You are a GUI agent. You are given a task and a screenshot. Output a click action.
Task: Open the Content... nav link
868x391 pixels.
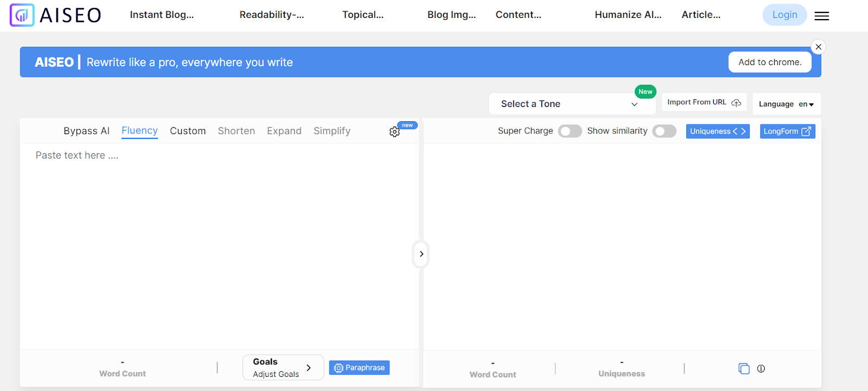point(518,15)
